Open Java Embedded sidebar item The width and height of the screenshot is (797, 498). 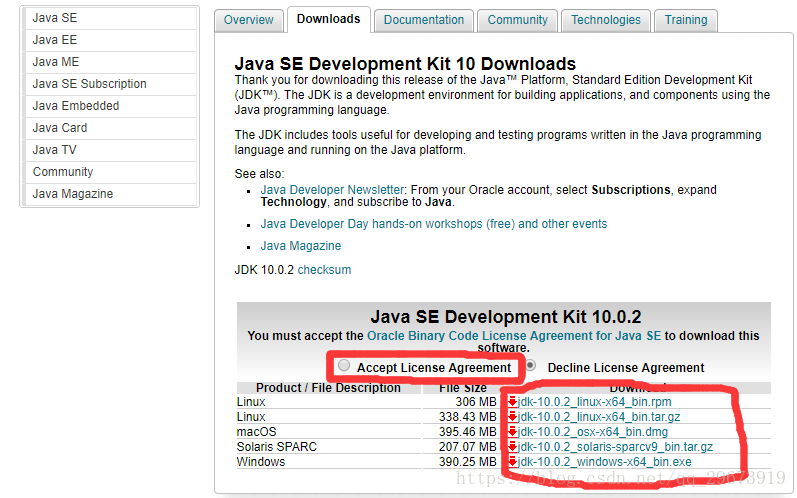(x=110, y=106)
